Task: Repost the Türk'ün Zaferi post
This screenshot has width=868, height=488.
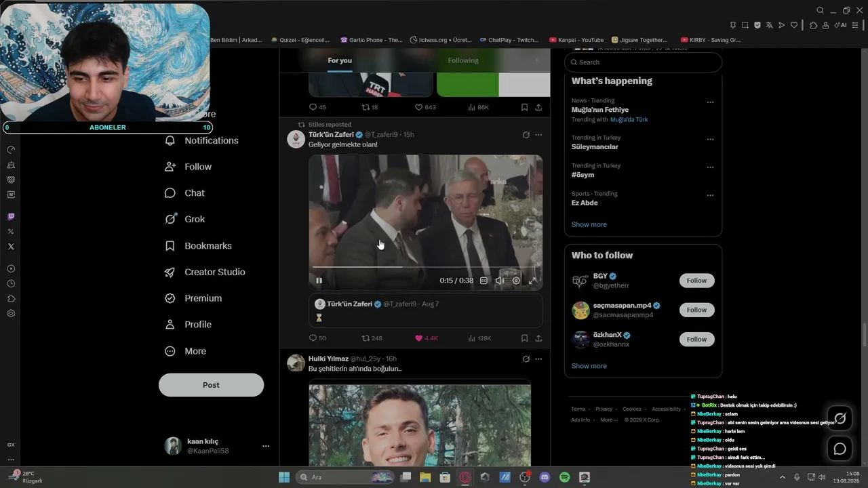Action: [x=372, y=338]
